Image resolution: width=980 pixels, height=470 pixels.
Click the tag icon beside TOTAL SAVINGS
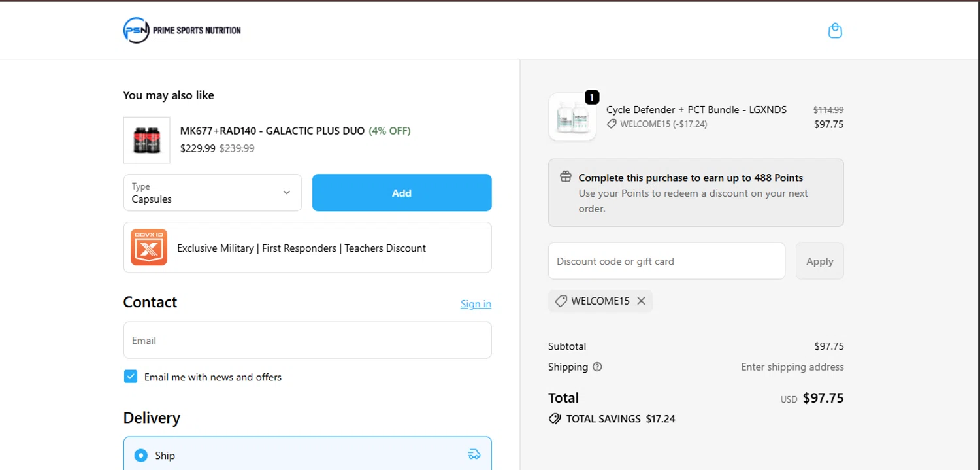pos(555,418)
